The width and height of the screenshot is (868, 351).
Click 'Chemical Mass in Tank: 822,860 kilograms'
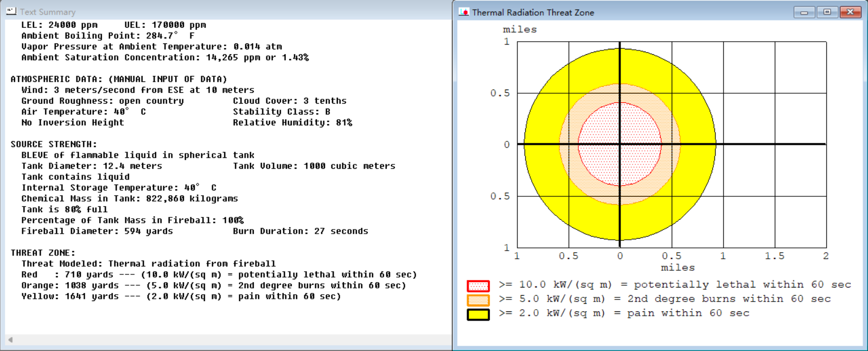click(x=130, y=199)
